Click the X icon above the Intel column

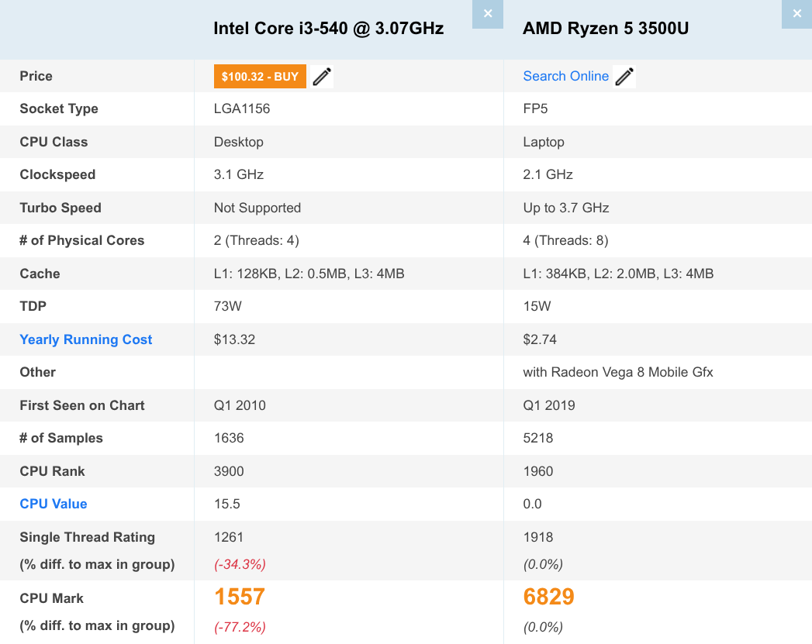click(487, 14)
